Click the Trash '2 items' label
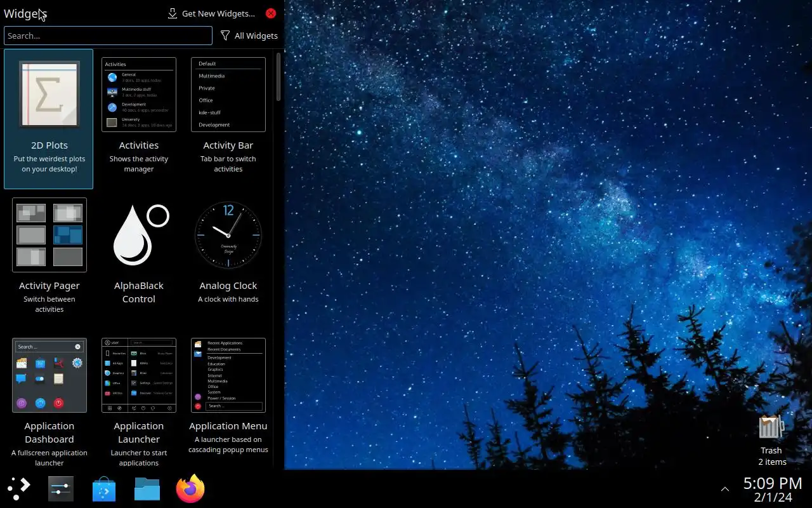 (x=772, y=462)
